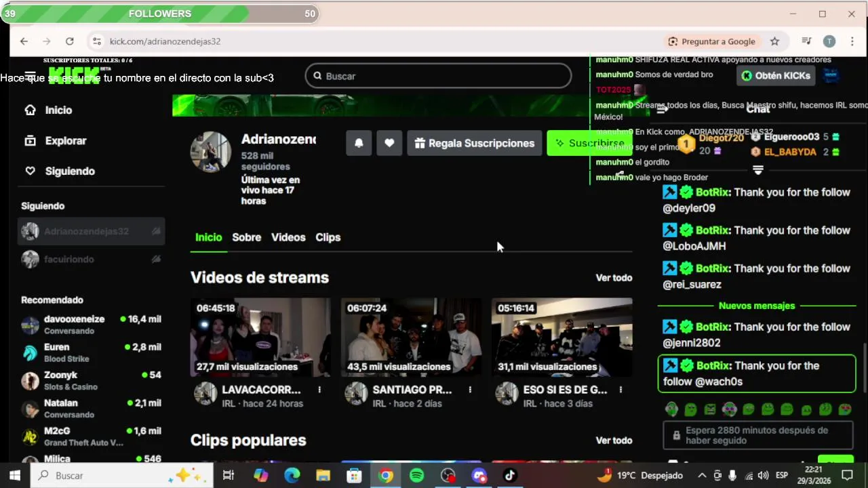Click the first green emote in the chat row

[x=671, y=409]
